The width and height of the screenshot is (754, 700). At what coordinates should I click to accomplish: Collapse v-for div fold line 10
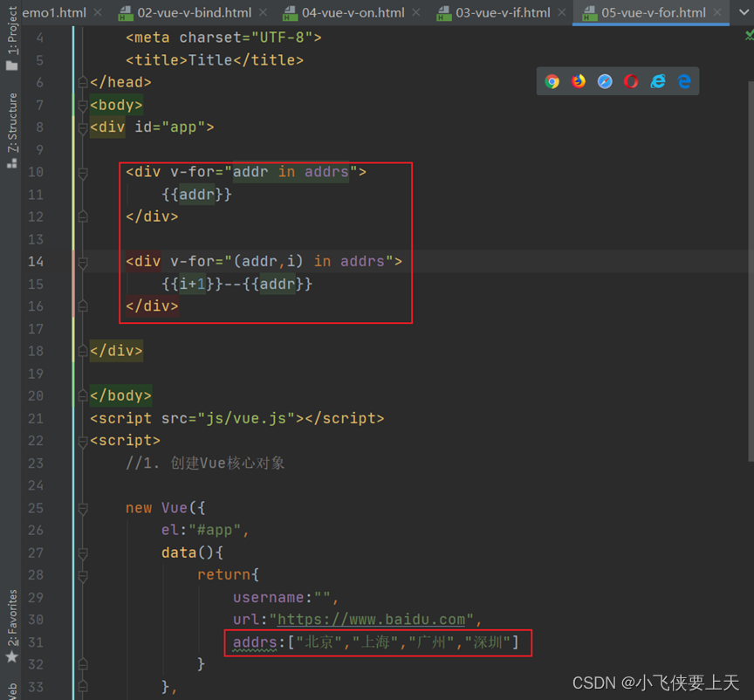(x=83, y=172)
